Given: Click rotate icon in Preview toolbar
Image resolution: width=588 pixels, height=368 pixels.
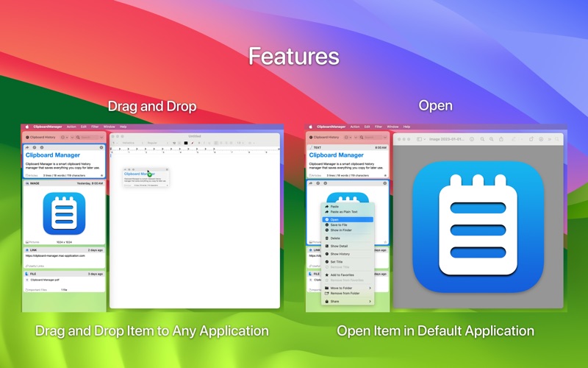Looking at the screenshot, I should pyautogui.click(x=531, y=139).
